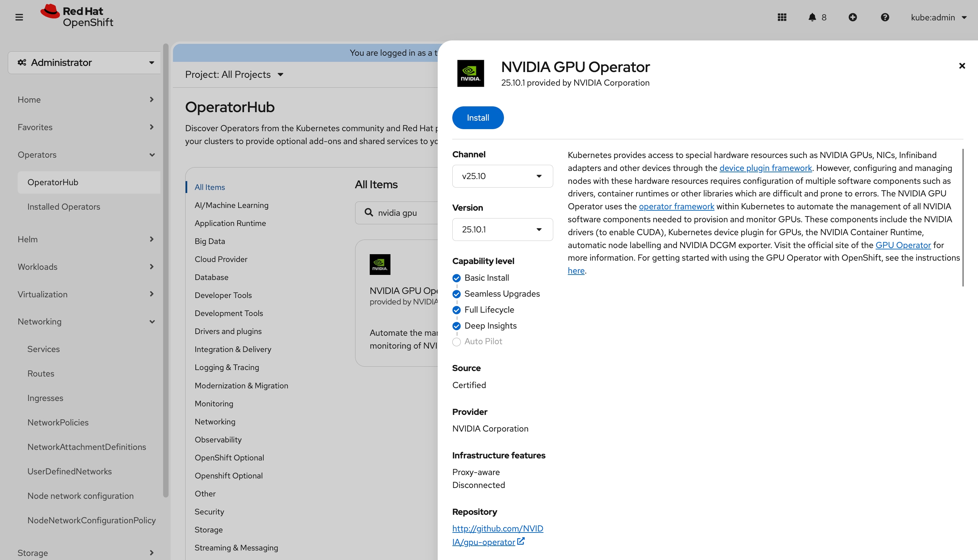Filter by Developer Tools category
The height and width of the screenshot is (560, 978).
pos(223,295)
